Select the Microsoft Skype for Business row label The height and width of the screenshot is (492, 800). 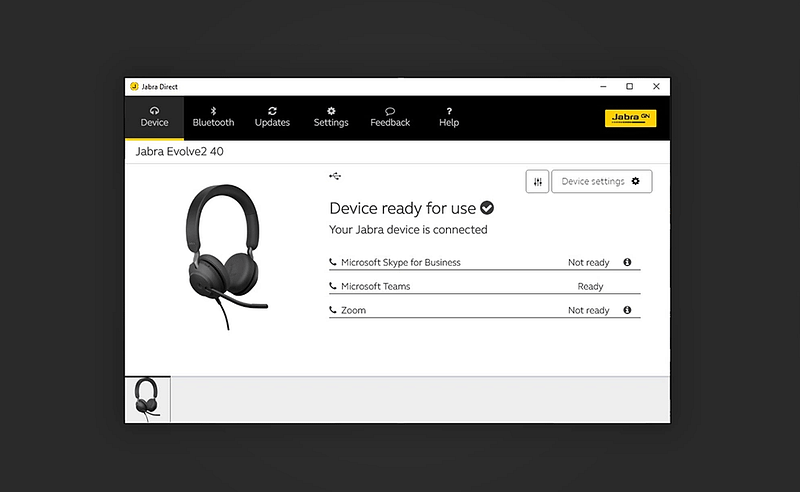(x=401, y=262)
